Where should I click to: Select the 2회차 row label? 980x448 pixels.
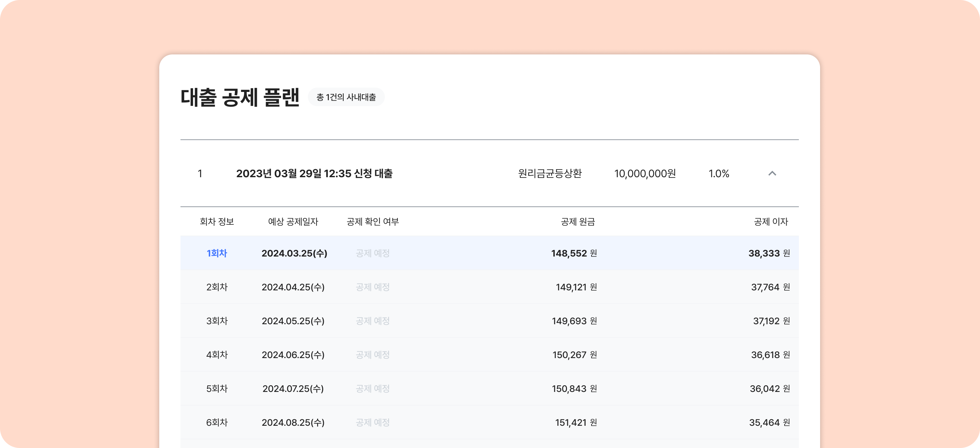(x=216, y=287)
